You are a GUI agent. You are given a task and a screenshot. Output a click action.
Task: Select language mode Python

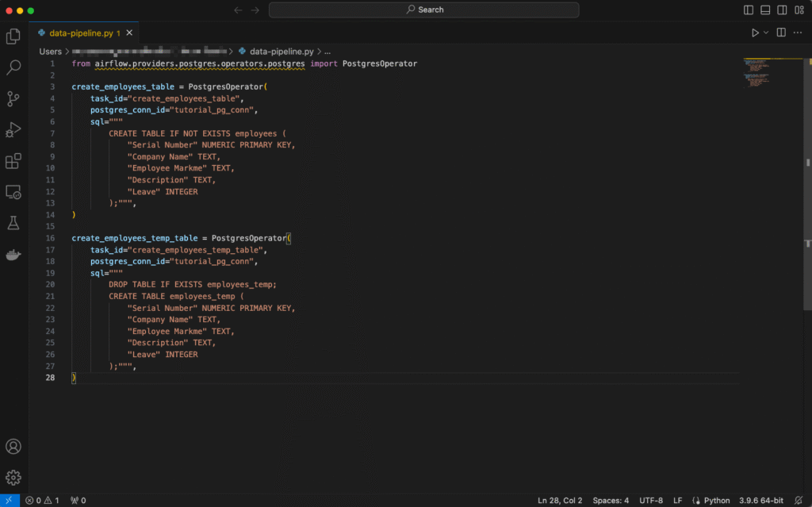tap(717, 501)
